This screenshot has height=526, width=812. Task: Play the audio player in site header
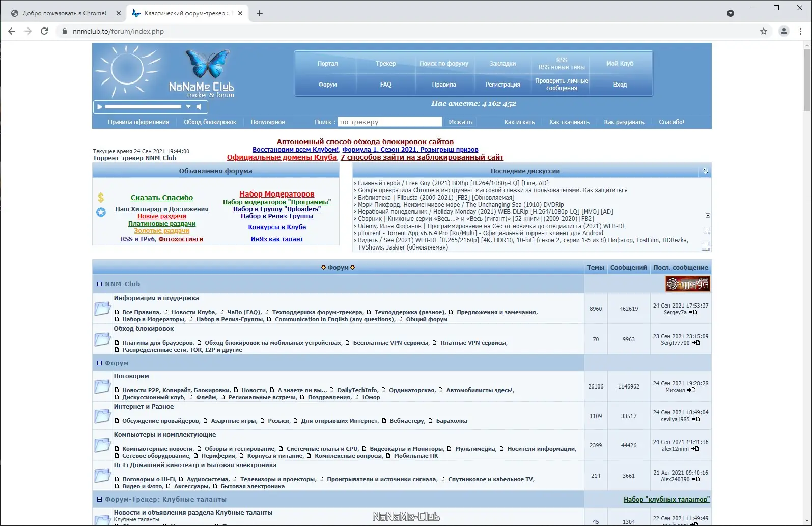tap(100, 107)
